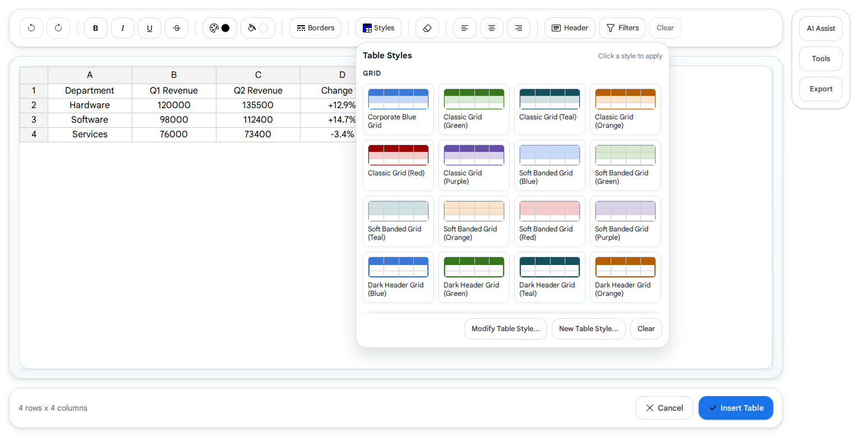Screen dimensions: 868x437
Task: Select Classic Grid (Purple) style
Action: point(474,165)
